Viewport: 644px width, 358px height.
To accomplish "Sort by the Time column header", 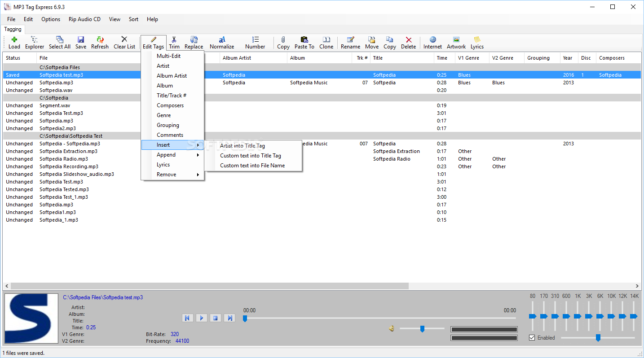I will pos(444,58).
